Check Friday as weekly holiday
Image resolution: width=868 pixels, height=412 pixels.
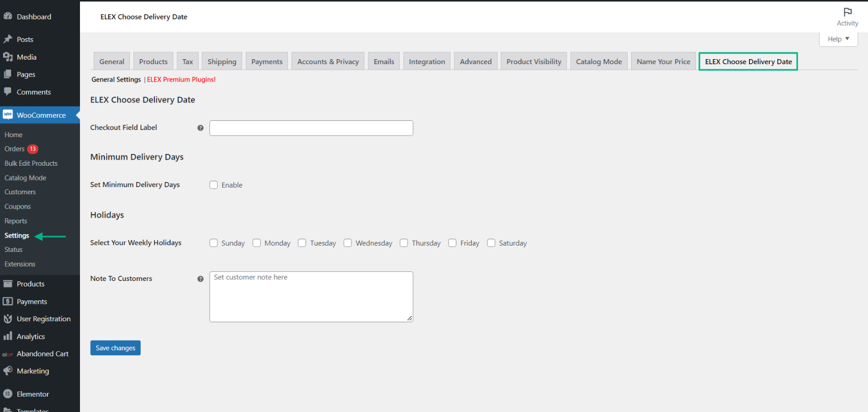[452, 243]
